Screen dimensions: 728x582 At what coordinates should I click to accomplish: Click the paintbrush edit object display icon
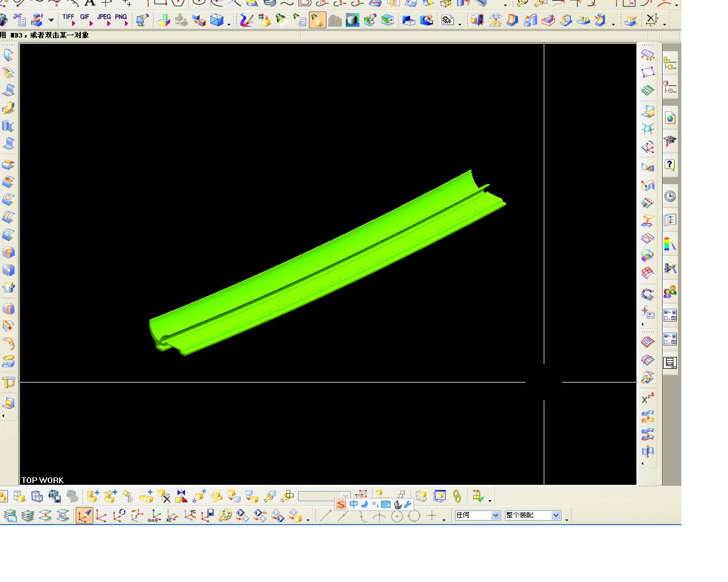(x=246, y=20)
